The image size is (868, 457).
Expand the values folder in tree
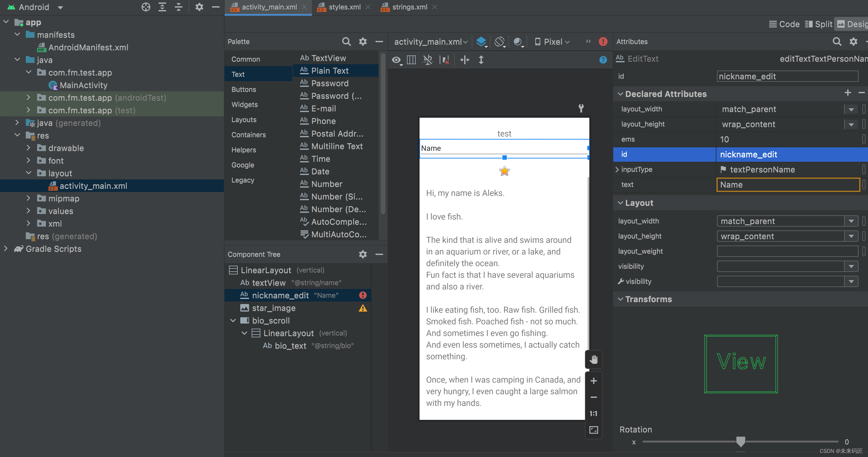[29, 211]
